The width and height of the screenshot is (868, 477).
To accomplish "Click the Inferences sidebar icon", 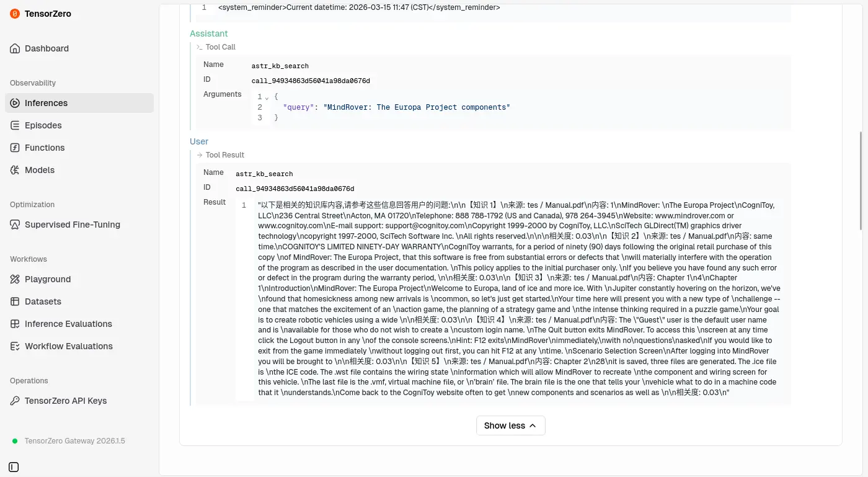I will (x=15, y=103).
